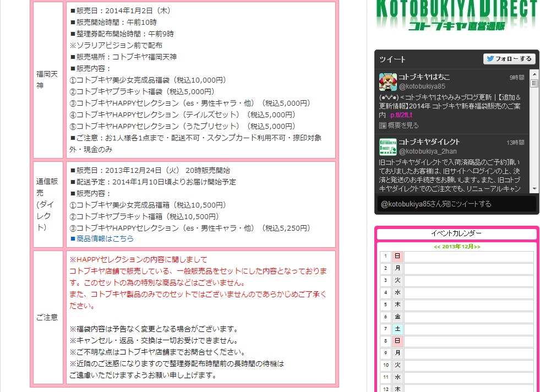Click the コトブキヤダイレクト account name
The height and width of the screenshot is (392, 540).
[x=429, y=142]
